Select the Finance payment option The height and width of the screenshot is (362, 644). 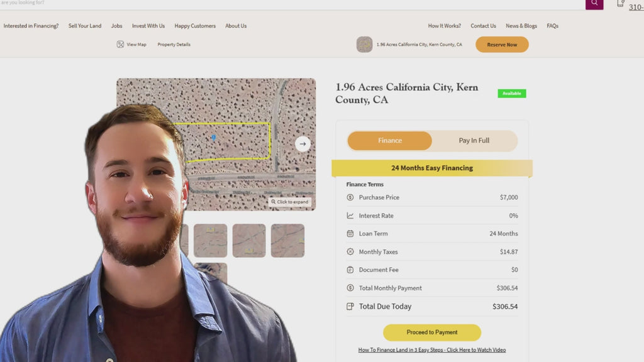pos(389,141)
